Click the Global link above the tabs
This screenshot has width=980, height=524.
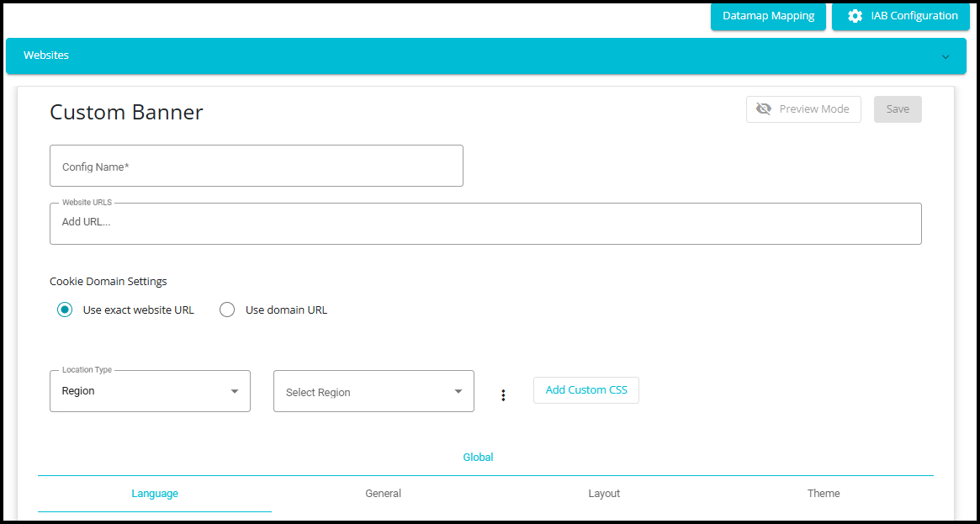478,458
